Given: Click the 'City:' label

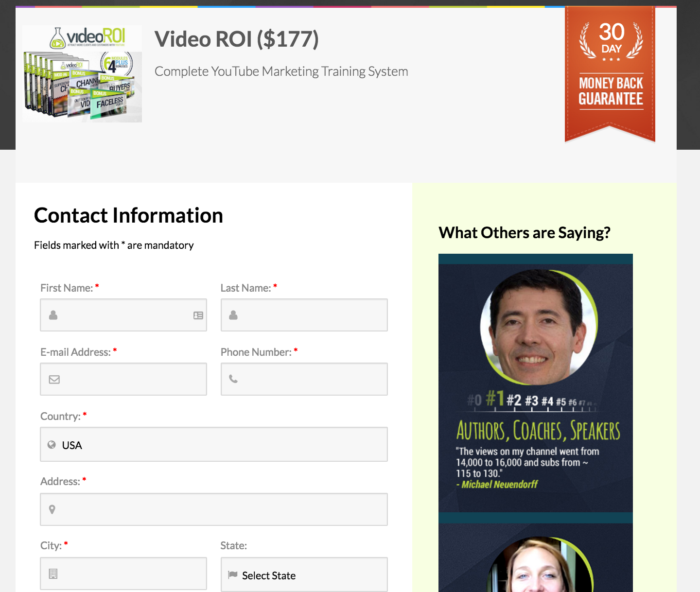Looking at the screenshot, I should (x=51, y=545).
